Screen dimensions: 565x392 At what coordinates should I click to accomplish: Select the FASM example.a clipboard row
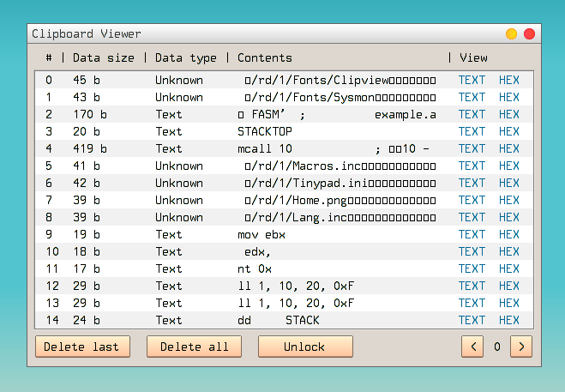(336, 114)
